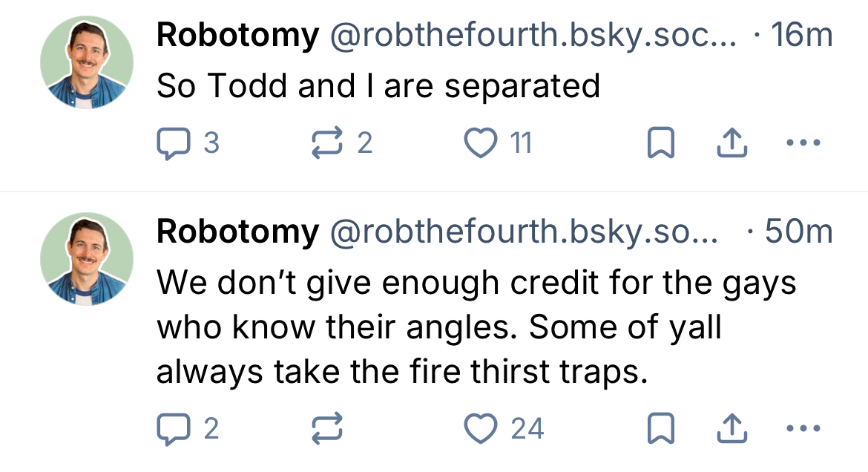Open the @robthefourth handle on the top post

[532, 36]
